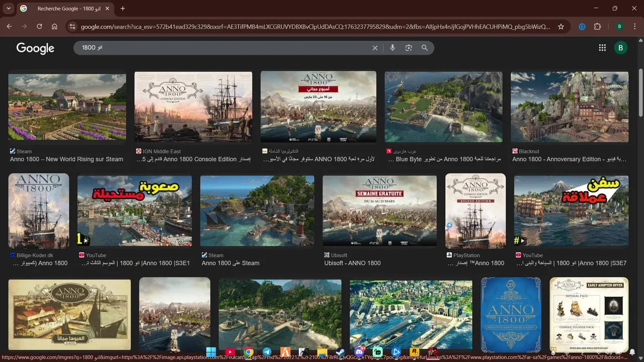Open a new browser tab
This screenshot has height=362, width=644.
[x=123, y=9]
